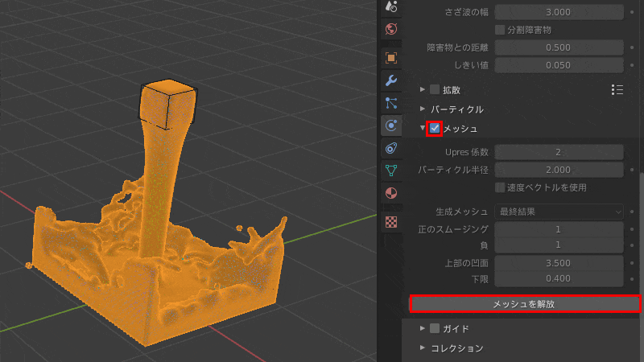Viewport: 644px width, 362px height.
Task: Enable the 速度ベクトルを使用 checkbox
Action: pyautogui.click(x=499, y=187)
